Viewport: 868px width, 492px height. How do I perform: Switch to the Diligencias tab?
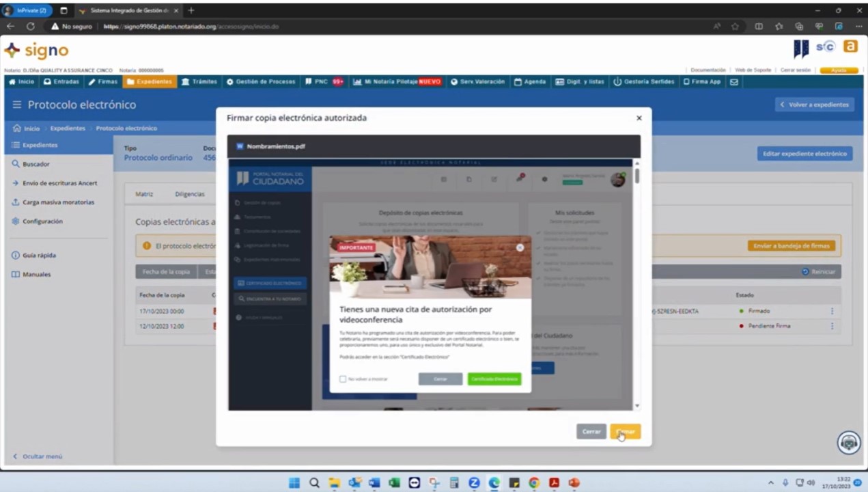pyautogui.click(x=189, y=194)
